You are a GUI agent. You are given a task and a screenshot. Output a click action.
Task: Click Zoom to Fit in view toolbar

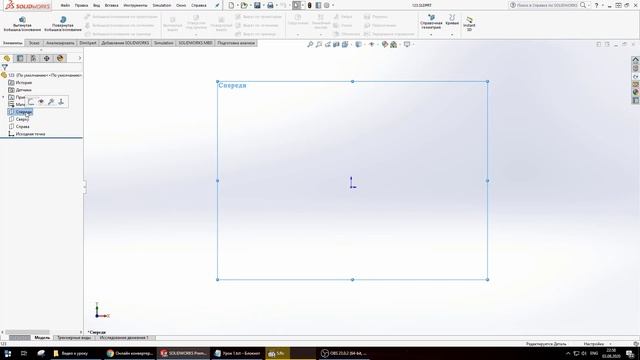310,44
